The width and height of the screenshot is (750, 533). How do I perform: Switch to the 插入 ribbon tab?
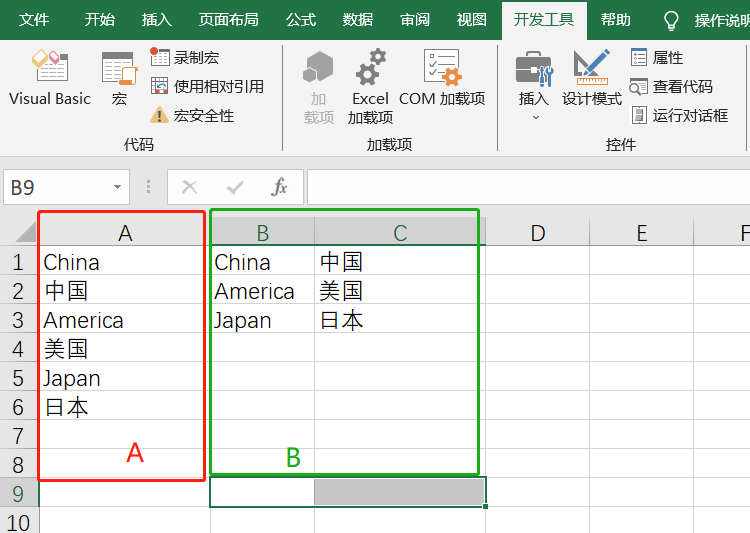156,20
